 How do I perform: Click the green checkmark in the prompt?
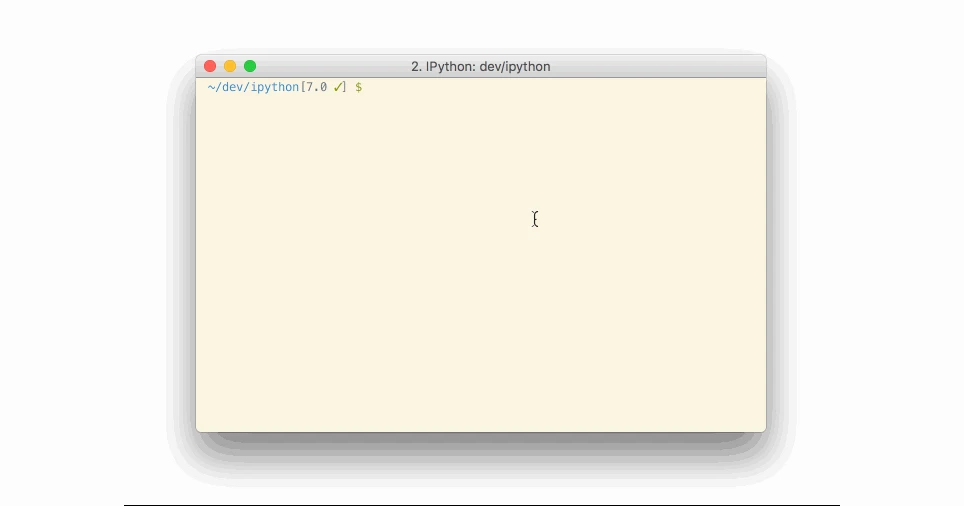(x=338, y=87)
